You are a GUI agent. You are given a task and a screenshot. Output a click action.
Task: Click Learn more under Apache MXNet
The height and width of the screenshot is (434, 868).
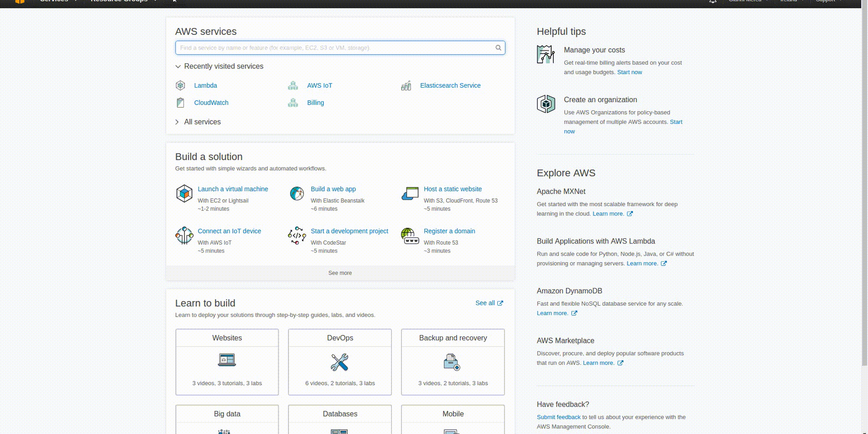click(608, 214)
